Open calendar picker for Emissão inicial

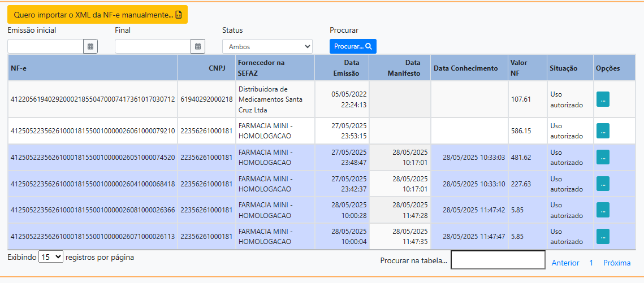click(x=90, y=46)
